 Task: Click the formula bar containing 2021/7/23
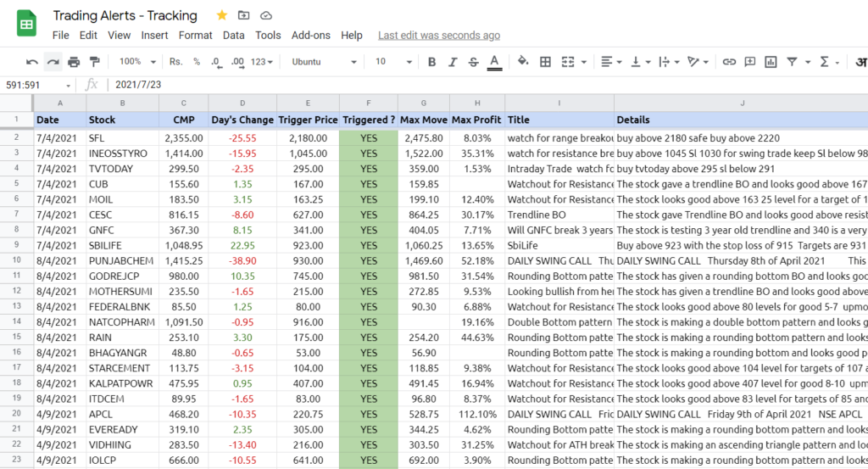coord(487,85)
